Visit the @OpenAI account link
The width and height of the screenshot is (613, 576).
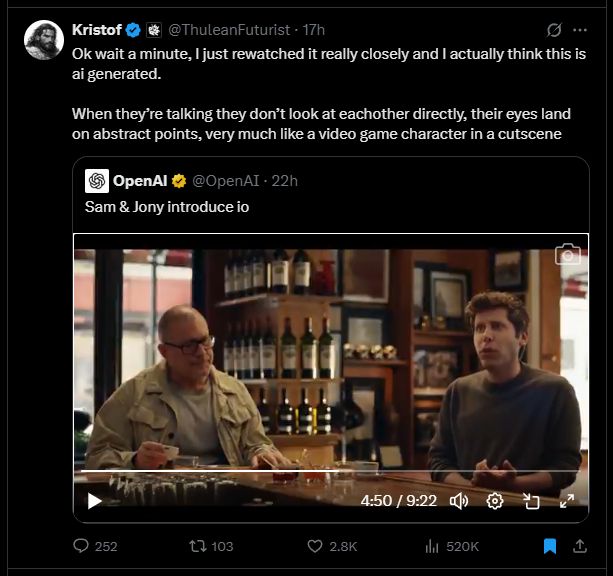(x=224, y=181)
